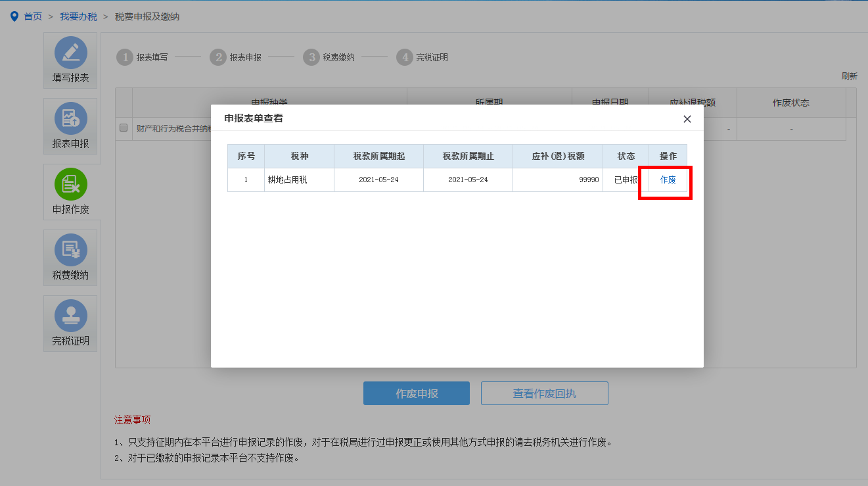Click the 刷新 link

click(850, 76)
